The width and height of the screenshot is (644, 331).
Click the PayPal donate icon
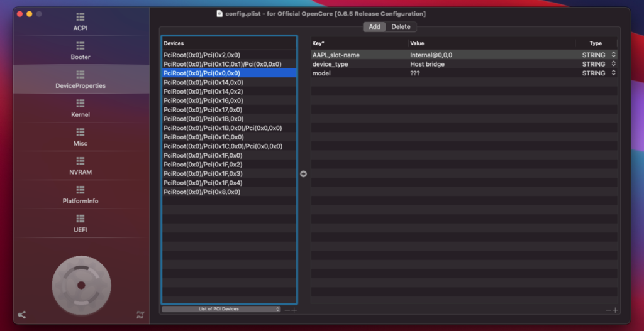click(140, 315)
